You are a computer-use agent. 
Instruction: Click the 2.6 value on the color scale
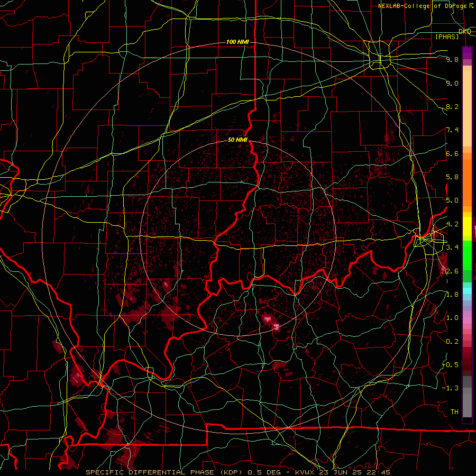pyautogui.click(x=452, y=271)
